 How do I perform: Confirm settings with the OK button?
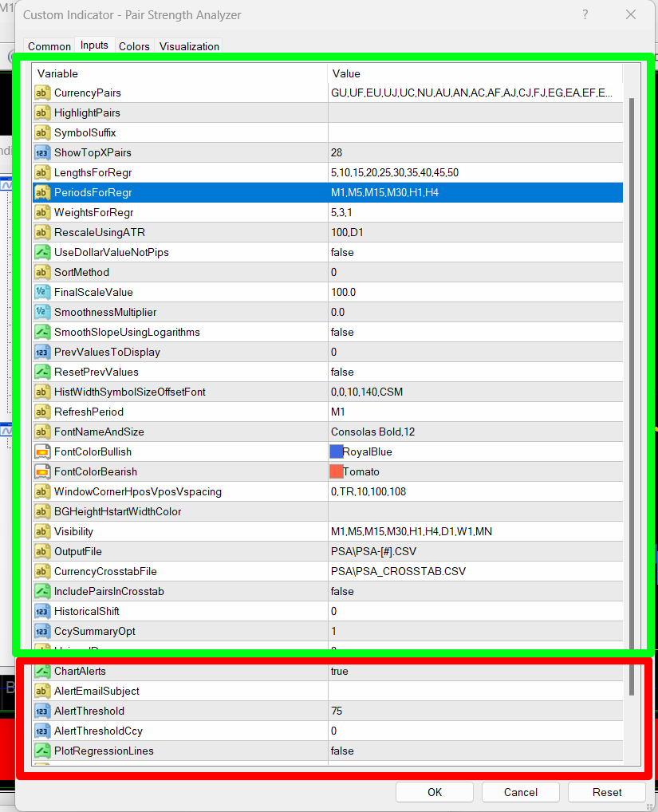pyautogui.click(x=435, y=792)
